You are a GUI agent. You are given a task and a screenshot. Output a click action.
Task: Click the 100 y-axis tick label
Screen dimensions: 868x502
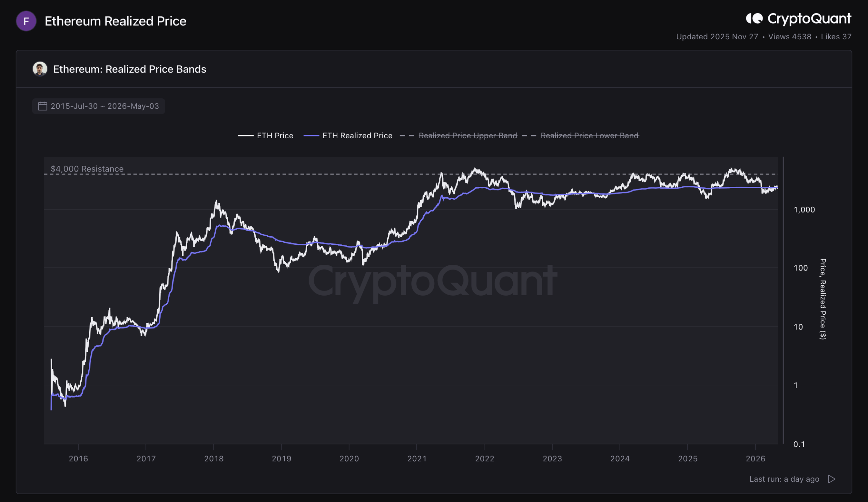click(x=801, y=268)
